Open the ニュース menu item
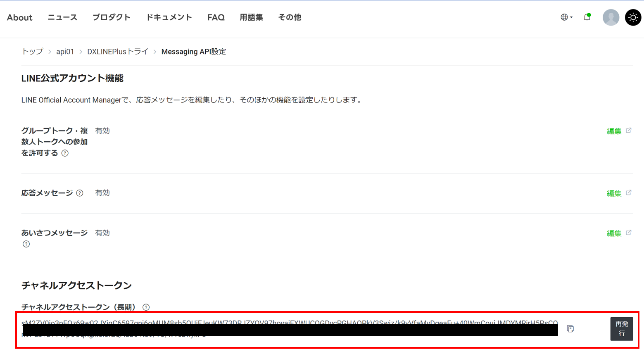This screenshot has width=644, height=359. coord(62,17)
